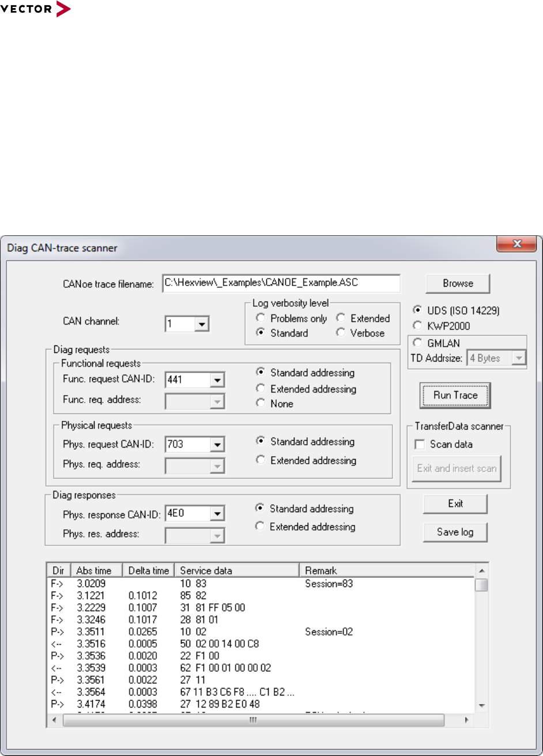Click the horizontal scrollbar left arrow
This screenshot has width=543, height=756.
[54, 720]
